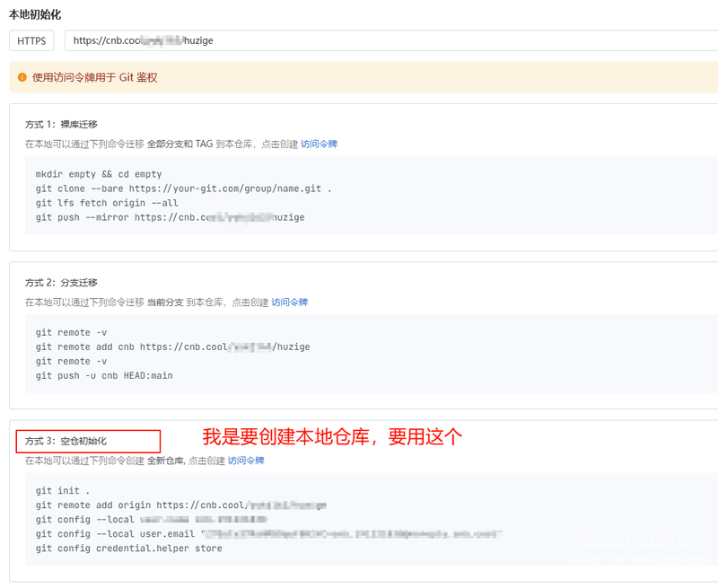Click the git lfs fetch origin --all line
The image size is (718, 588).
[107, 203]
